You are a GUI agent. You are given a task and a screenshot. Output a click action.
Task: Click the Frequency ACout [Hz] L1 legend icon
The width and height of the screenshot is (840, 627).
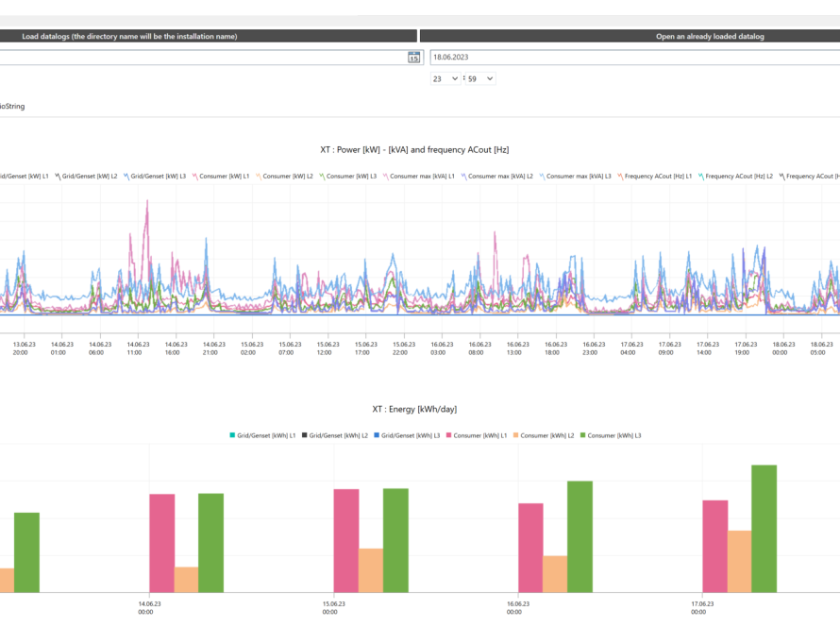pos(622,176)
